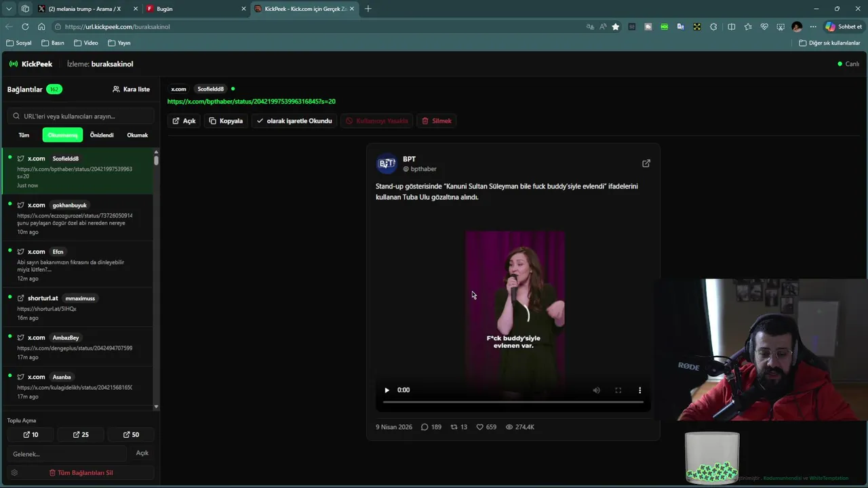
Task: Click the Kullanıcıyı Yasakla button
Action: coord(377,121)
